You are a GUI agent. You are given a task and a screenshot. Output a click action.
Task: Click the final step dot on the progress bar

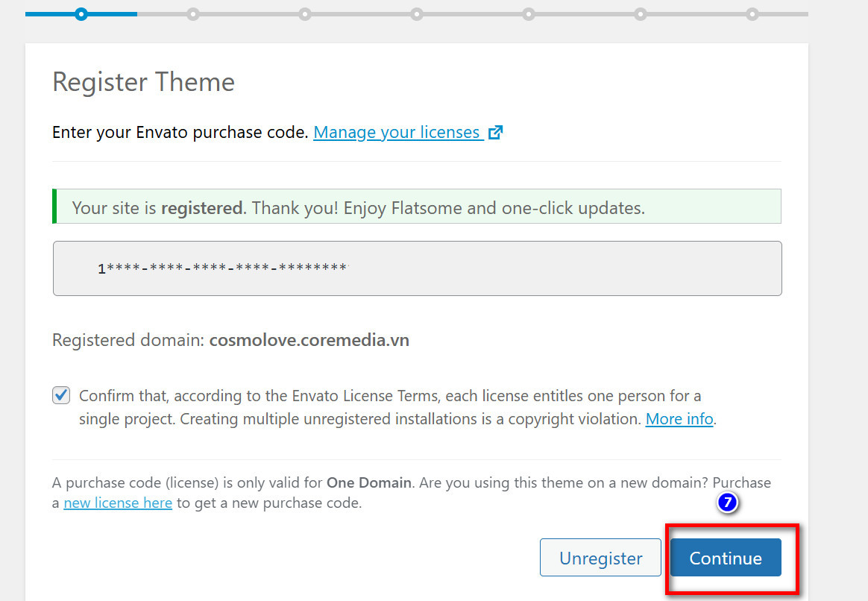click(x=752, y=13)
